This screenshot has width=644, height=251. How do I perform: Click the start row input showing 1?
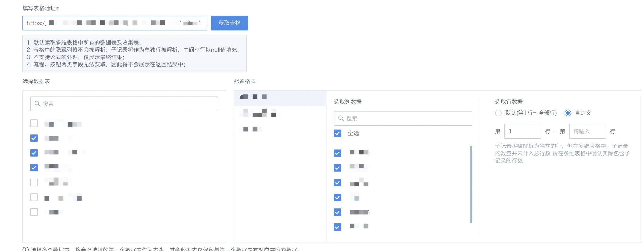(523, 131)
